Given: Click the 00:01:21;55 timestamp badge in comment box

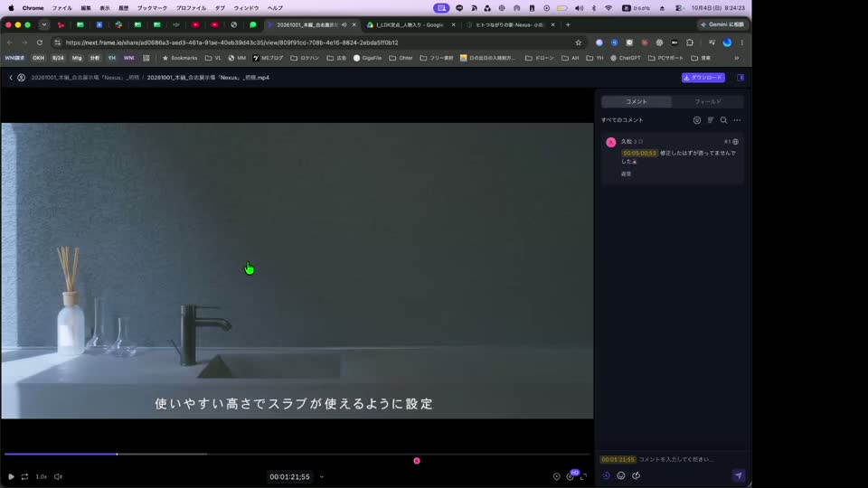Looking at the screenshot, I should [x=618, y=459].
